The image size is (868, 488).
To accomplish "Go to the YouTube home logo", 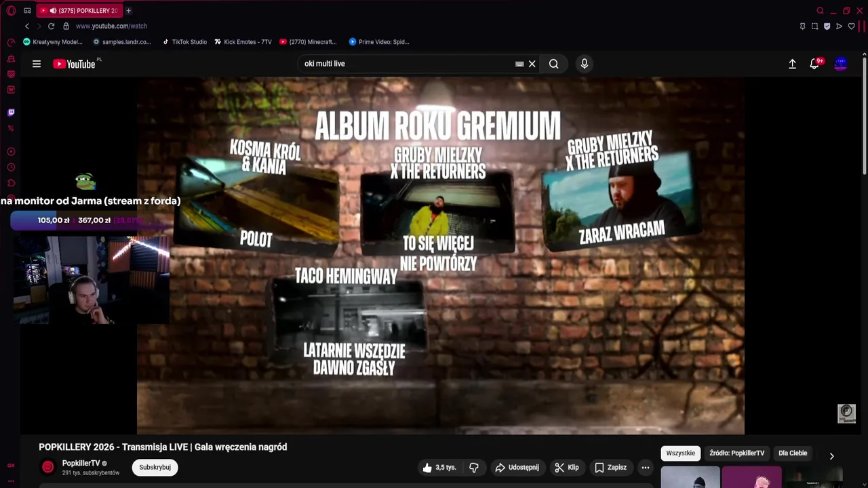I will point(74,64).
